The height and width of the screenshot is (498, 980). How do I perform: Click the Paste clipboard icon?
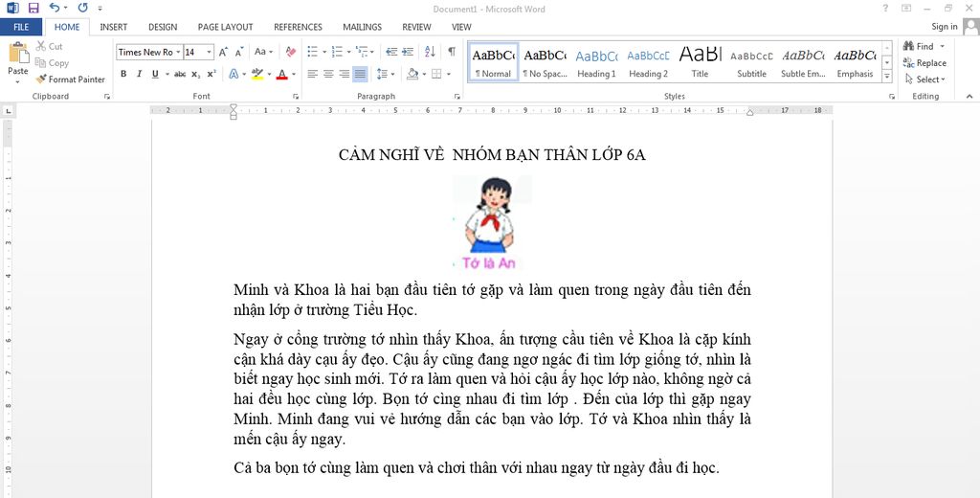click(x=18, y=54)
